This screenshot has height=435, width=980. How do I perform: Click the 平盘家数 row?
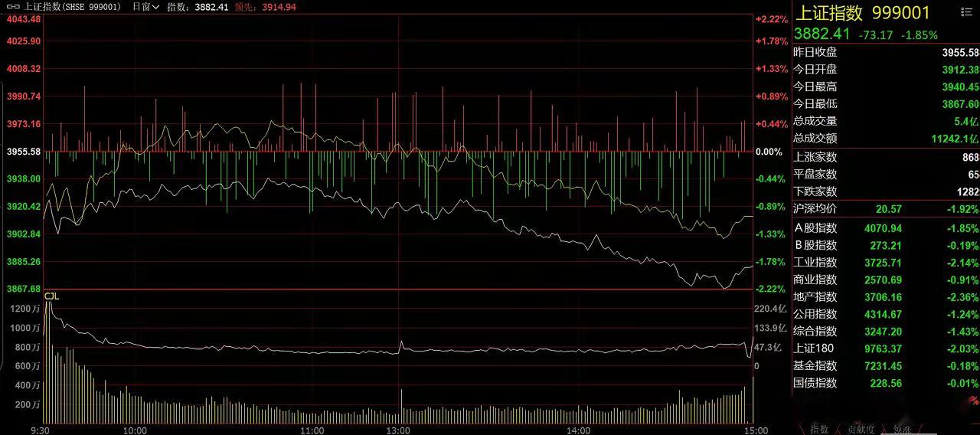coord(886,174)
